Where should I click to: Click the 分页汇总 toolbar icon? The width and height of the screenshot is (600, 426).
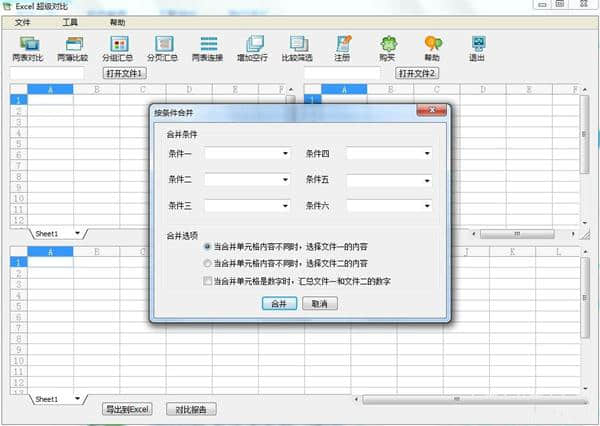[161, 44]
